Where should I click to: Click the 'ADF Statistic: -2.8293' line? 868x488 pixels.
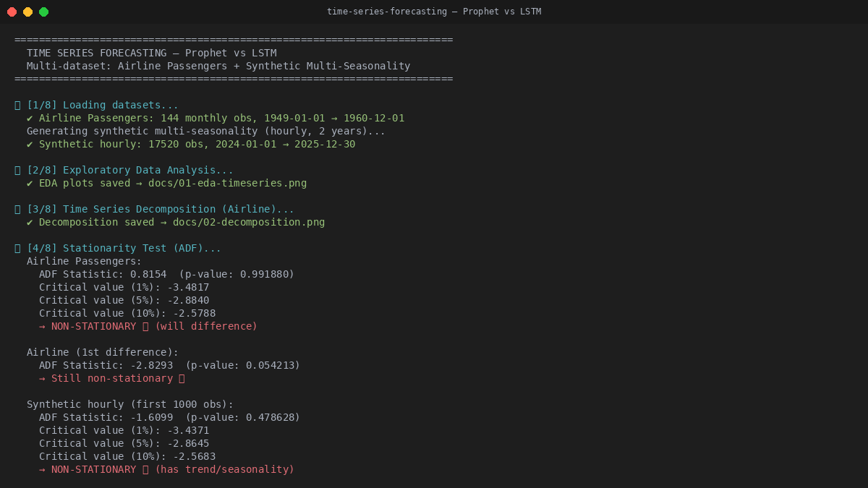170,365
